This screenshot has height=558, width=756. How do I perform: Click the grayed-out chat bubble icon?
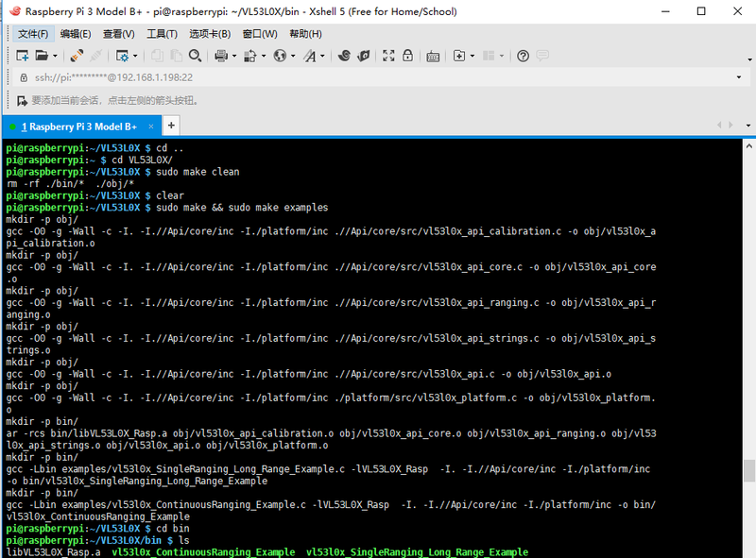[542, 56]
